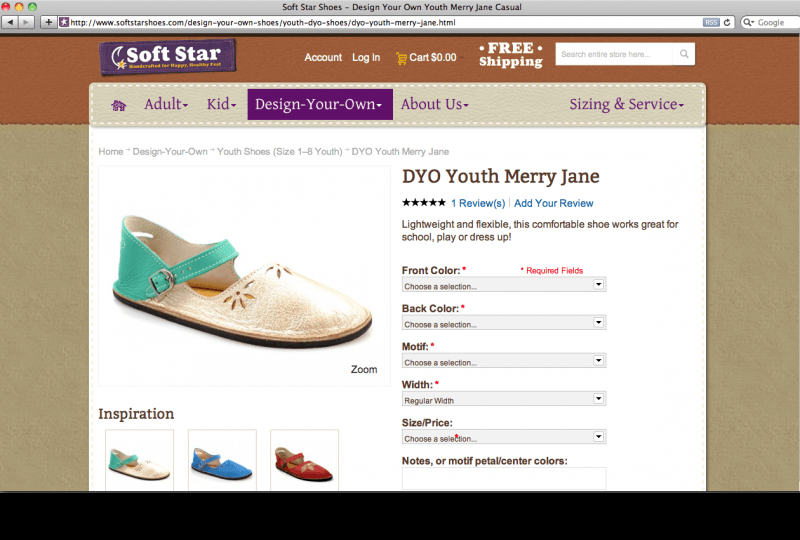This screenshot has width=800, height=540.
Task: Open the Back Color dropdown
Action: click(x=503, y=323)
